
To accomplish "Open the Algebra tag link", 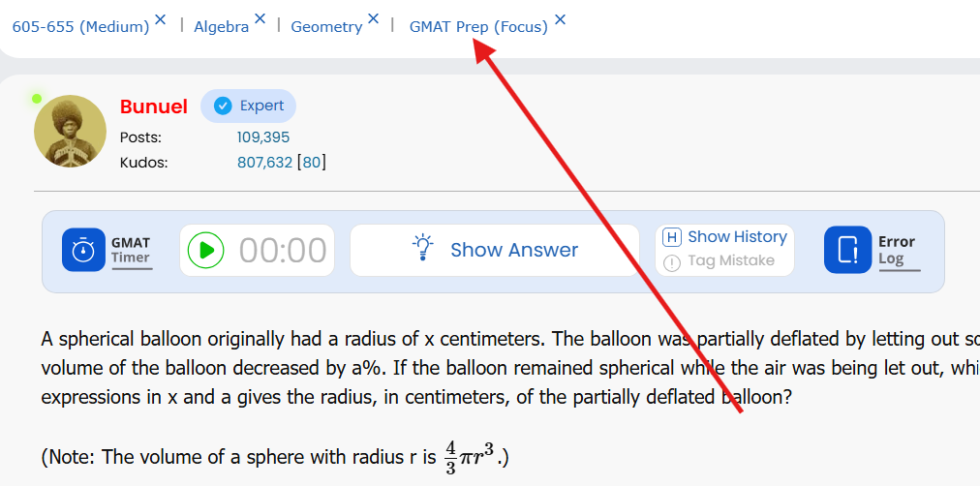I will pyautogui.click(x=221, y=27).
